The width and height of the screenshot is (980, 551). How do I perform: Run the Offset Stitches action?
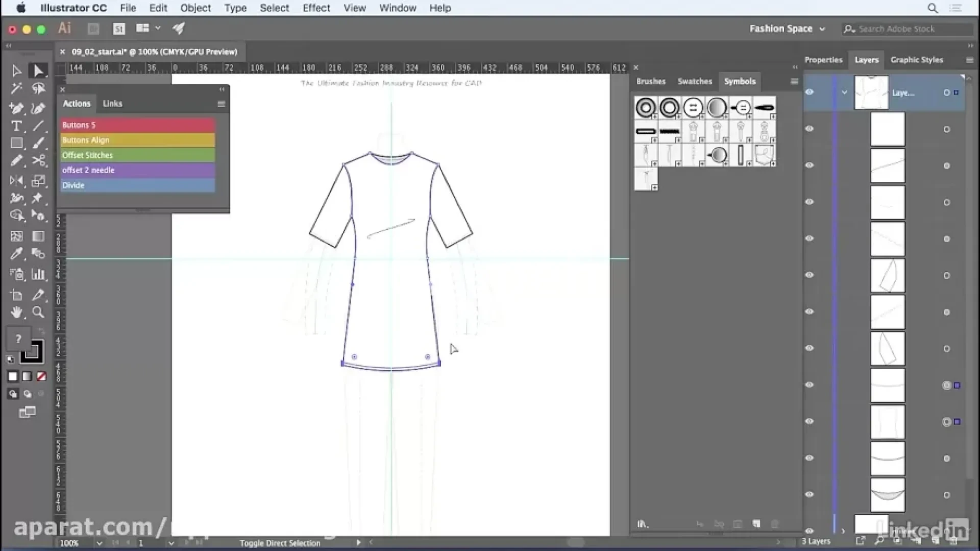click(x=137, y=155)
